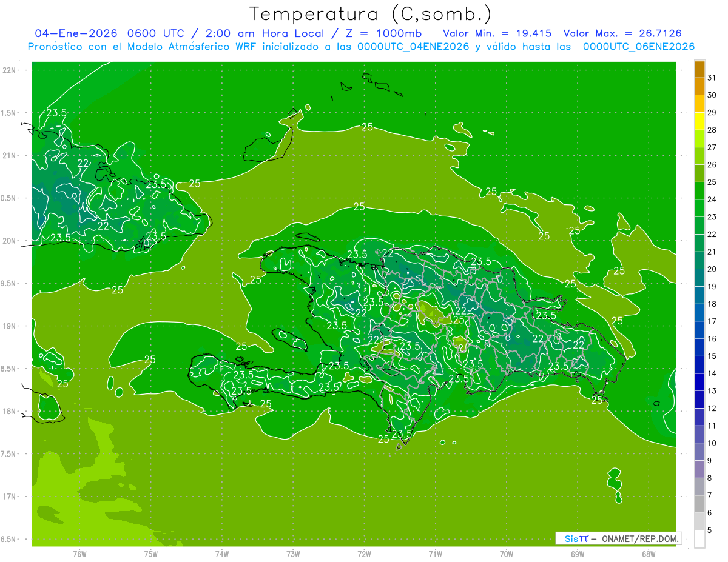Click the 5 label on the color scale
Viewport: 728px width, 562px height.
click(710, 530)
